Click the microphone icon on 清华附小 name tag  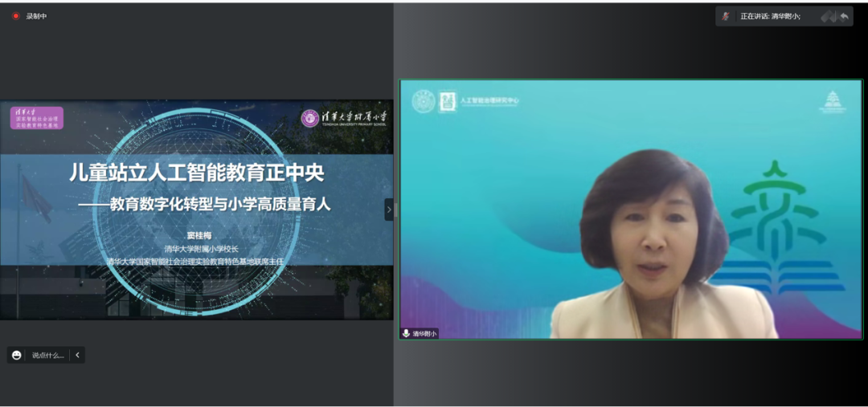tap(407, 333)
